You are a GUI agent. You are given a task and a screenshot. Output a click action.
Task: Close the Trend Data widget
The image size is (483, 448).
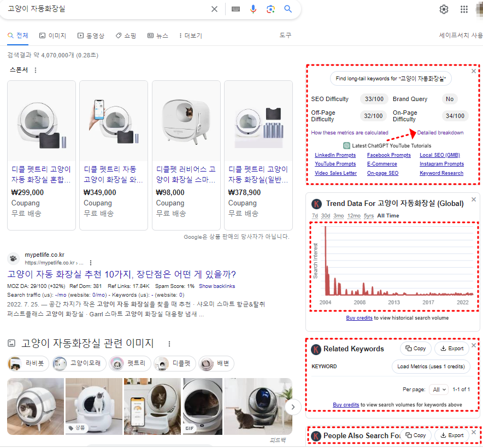(474, 199)
